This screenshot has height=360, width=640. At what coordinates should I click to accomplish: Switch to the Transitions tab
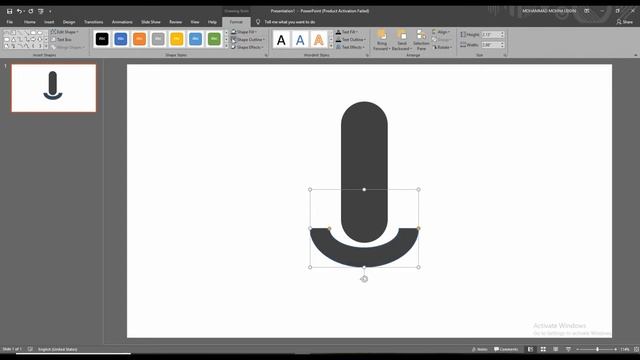click(93, 22)
